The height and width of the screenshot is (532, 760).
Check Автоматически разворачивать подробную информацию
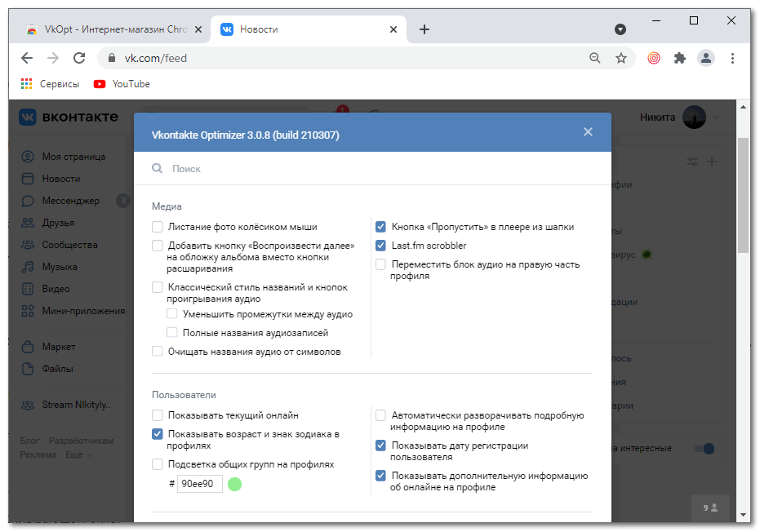pyautogui.click(x=380, y=415)
